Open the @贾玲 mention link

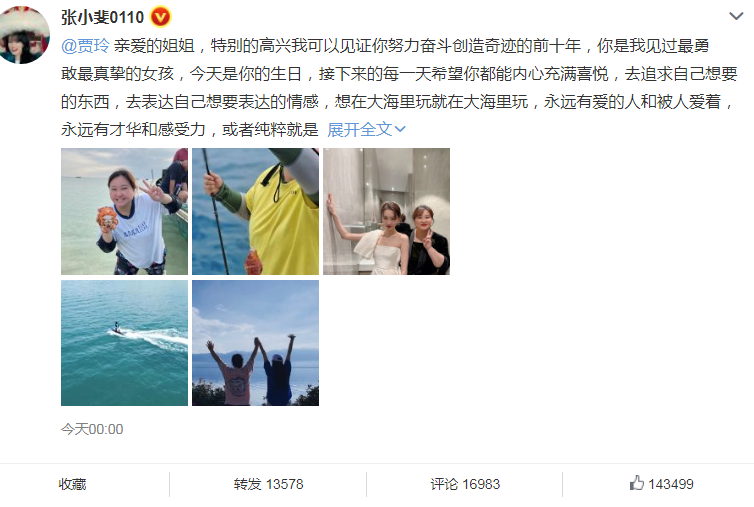pos(86,46)
